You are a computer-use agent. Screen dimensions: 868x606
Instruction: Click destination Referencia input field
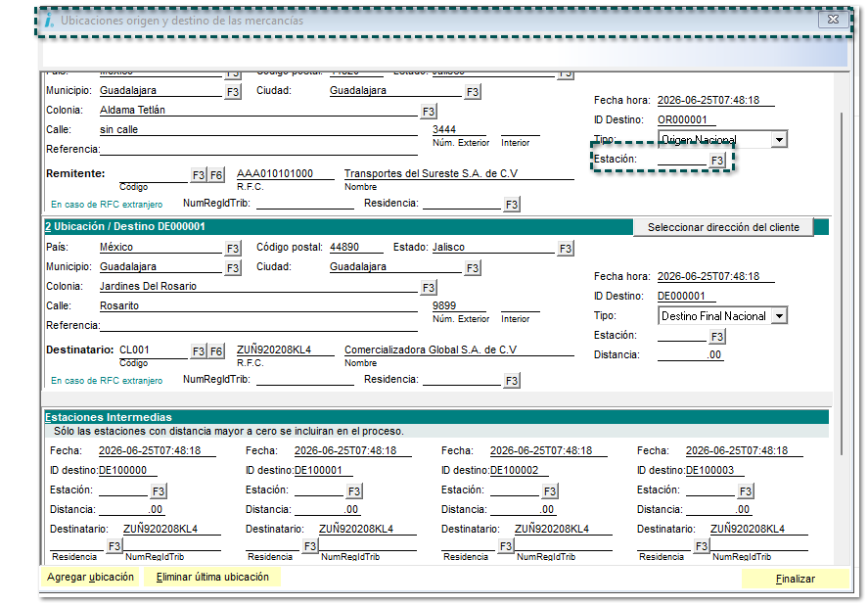coord(258,326)
